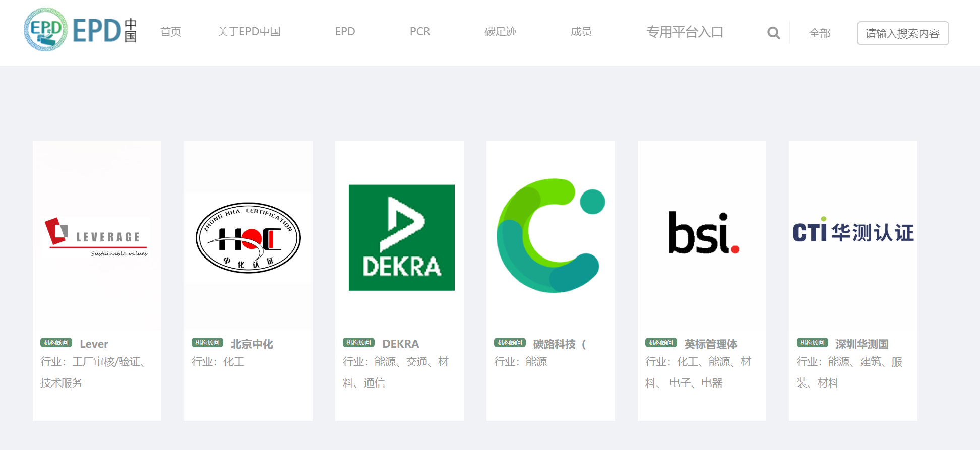Click 机构顾问 badge beside Lever
Viewport: 980px width, 450px height.
point(56,343)
